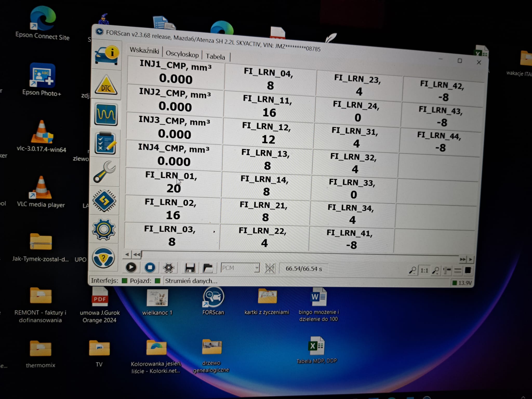The image size is (532, 399).
Task: Open the steering wheel help section
Action: click(x=103, y=258)
